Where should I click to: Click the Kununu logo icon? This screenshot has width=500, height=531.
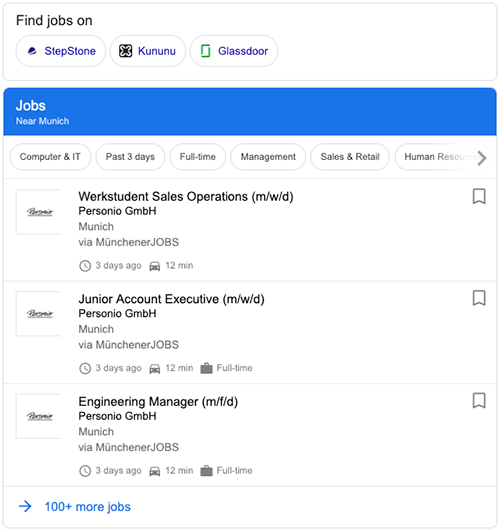point(125,51)
